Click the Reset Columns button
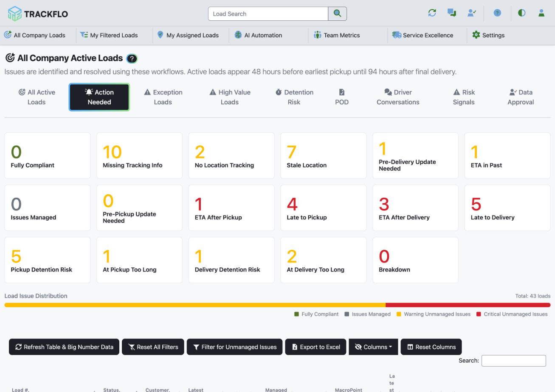This screenshot has height=392, width=555. [x=431, y=347]
